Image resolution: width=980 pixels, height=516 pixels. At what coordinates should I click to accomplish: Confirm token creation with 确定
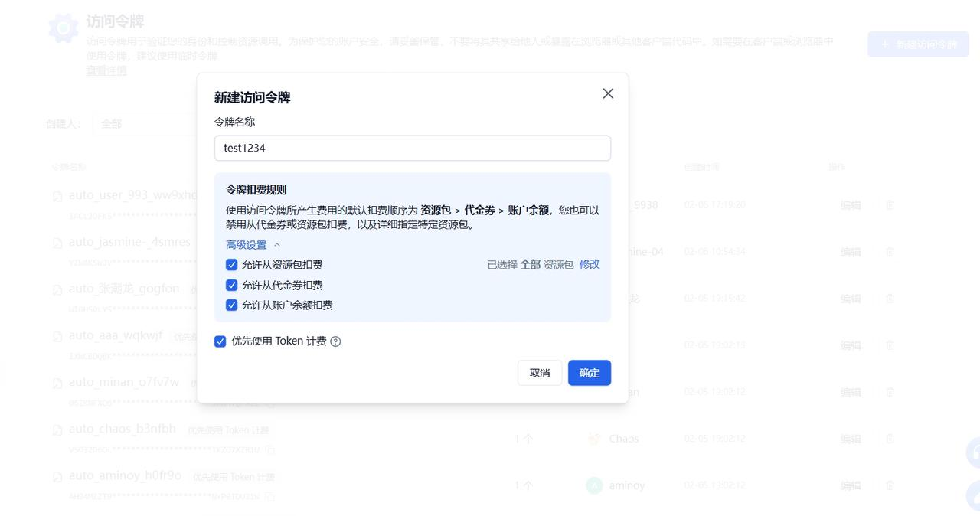[x=590, y=373]
